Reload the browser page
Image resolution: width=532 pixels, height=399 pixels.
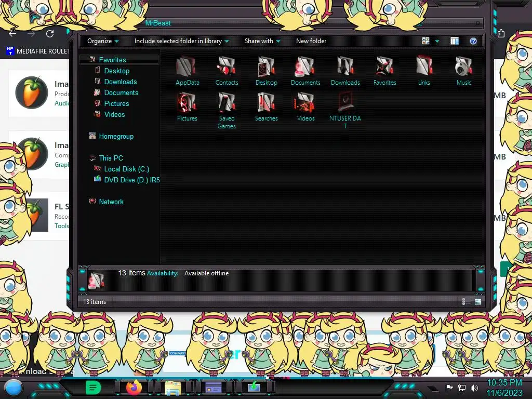[x=50, y=34]
